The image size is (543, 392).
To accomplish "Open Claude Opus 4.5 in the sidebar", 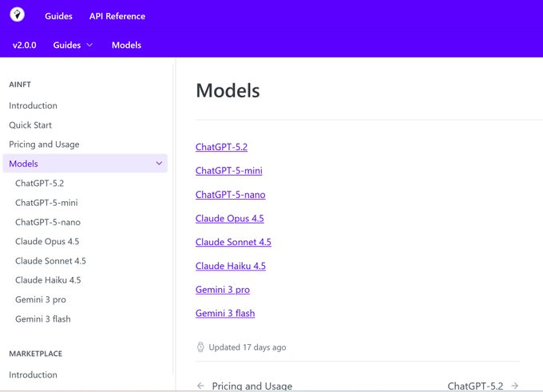I will tap(47, 241).
